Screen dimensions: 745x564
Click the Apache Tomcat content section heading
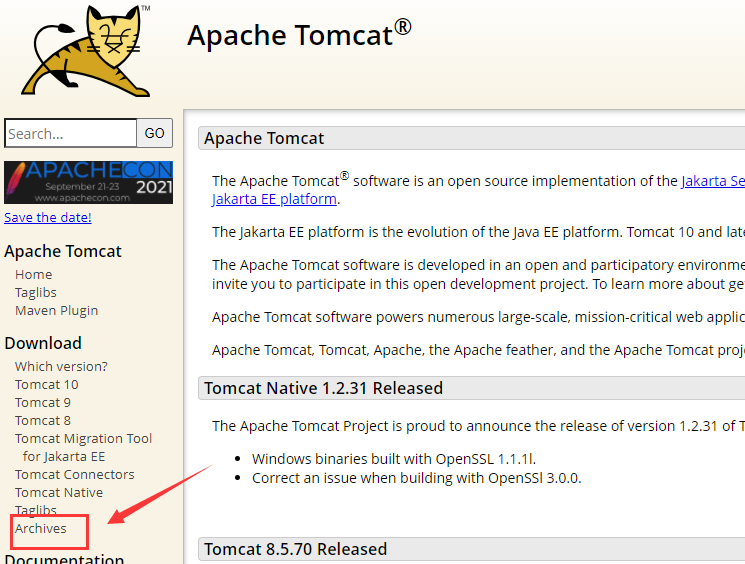click(x=264, y=138)
